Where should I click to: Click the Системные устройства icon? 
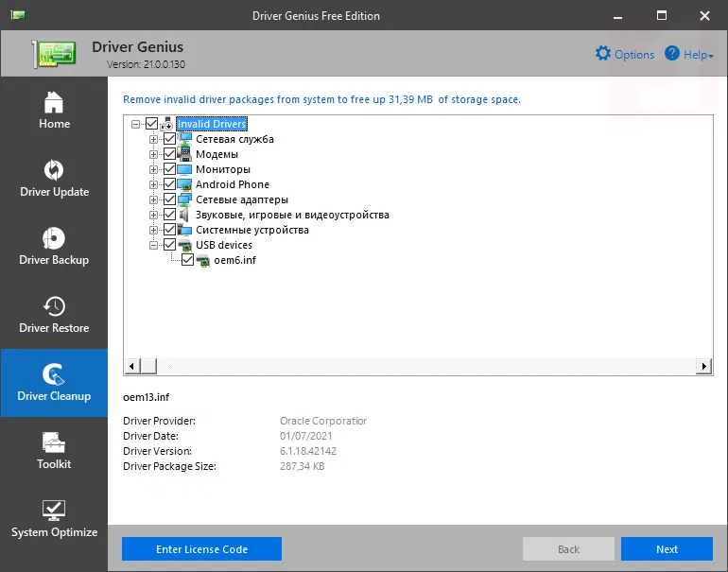[x=184, y=230]
